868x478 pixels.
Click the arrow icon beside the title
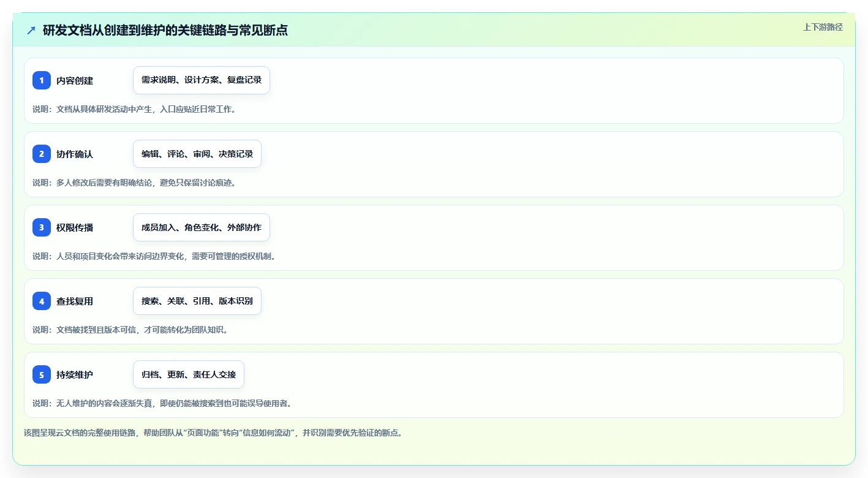point(31,30)
